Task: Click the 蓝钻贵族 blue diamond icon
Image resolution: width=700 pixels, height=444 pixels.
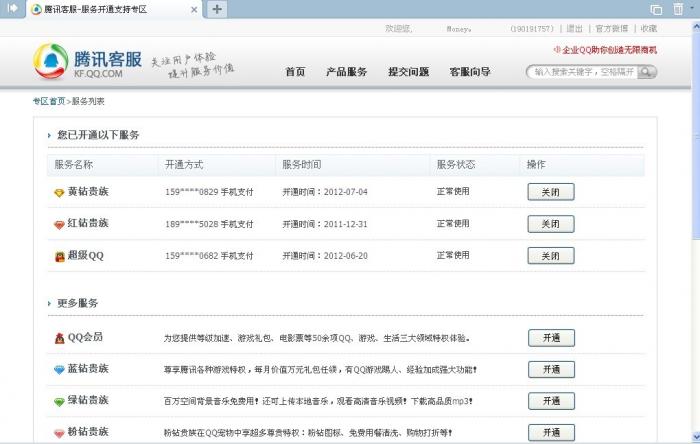Action: coord(59,370)
